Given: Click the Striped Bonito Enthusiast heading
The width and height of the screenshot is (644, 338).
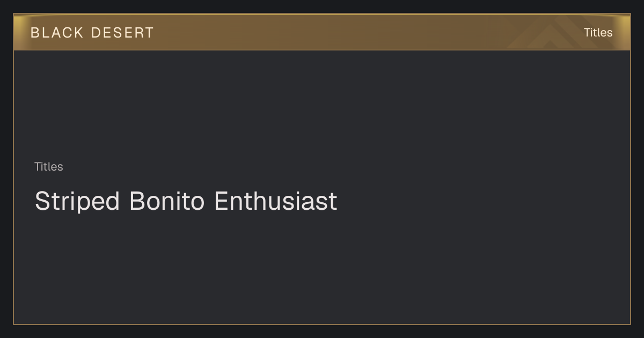Looking at the screenshot, I should point(186,202).
